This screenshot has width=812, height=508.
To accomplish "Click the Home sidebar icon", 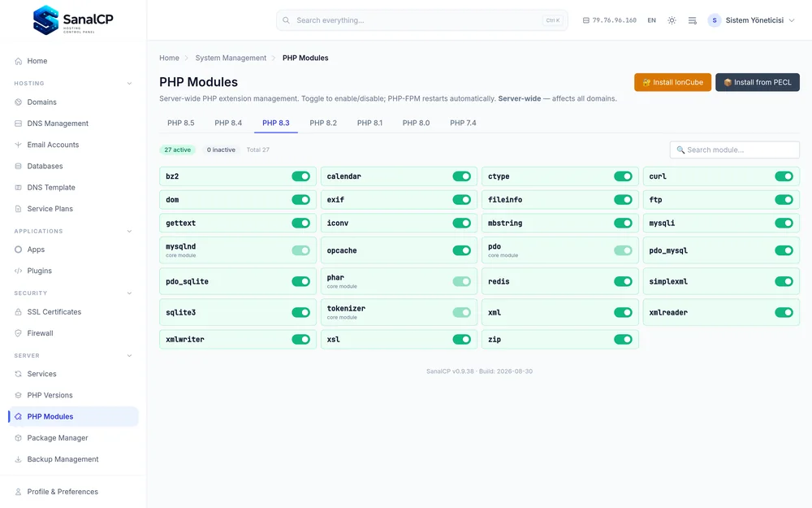I will point(18,61).
